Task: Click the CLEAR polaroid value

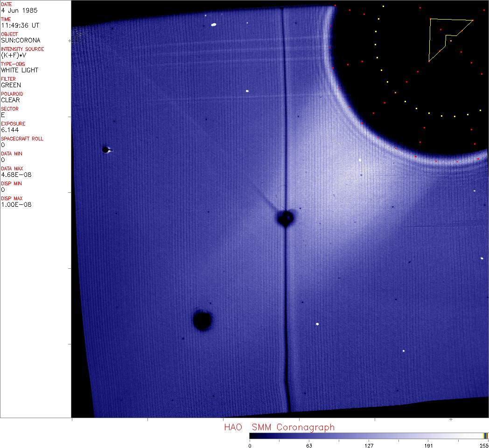Action: 11,100
